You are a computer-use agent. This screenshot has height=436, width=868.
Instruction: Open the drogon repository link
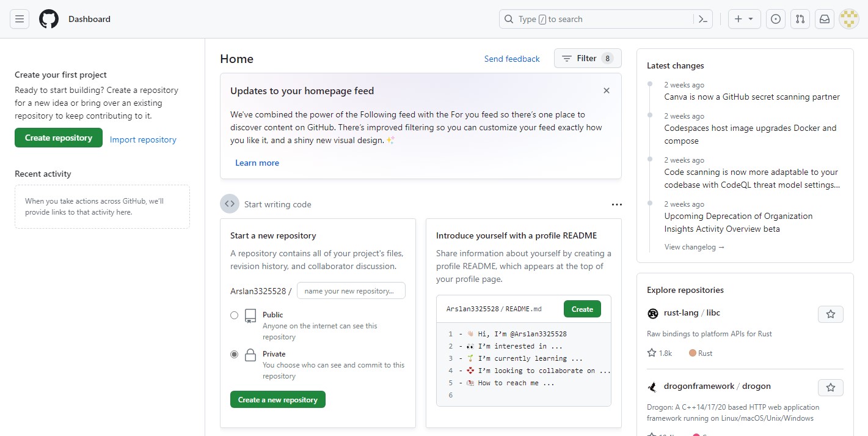coord(757,386)
